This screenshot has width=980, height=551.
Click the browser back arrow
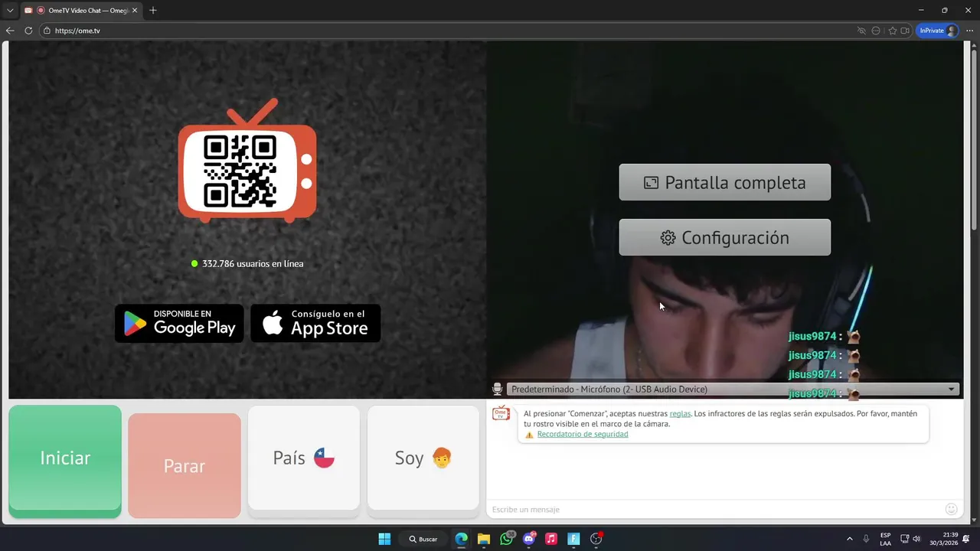pos(10,31)
